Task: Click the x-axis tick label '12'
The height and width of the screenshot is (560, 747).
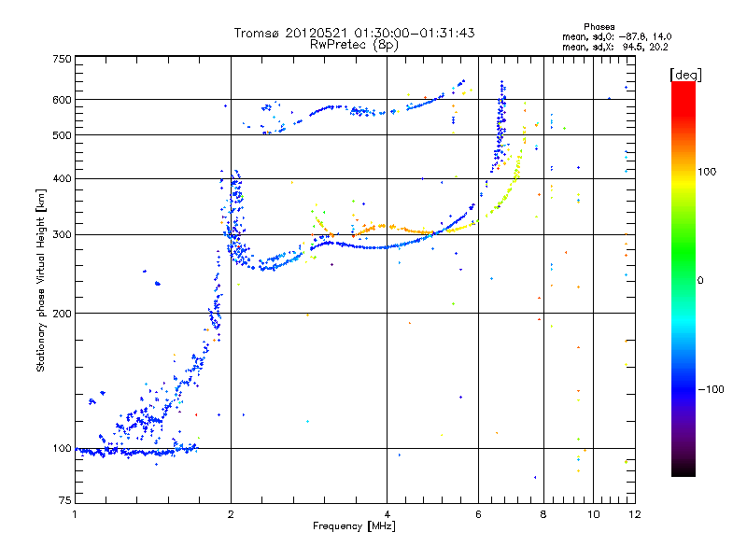Action: [x=635, y=514]
